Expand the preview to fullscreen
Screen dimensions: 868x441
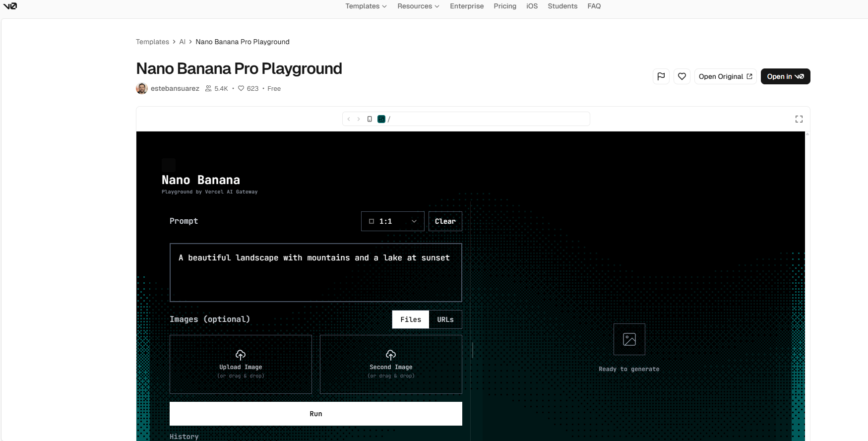click(x=799, y=119)
